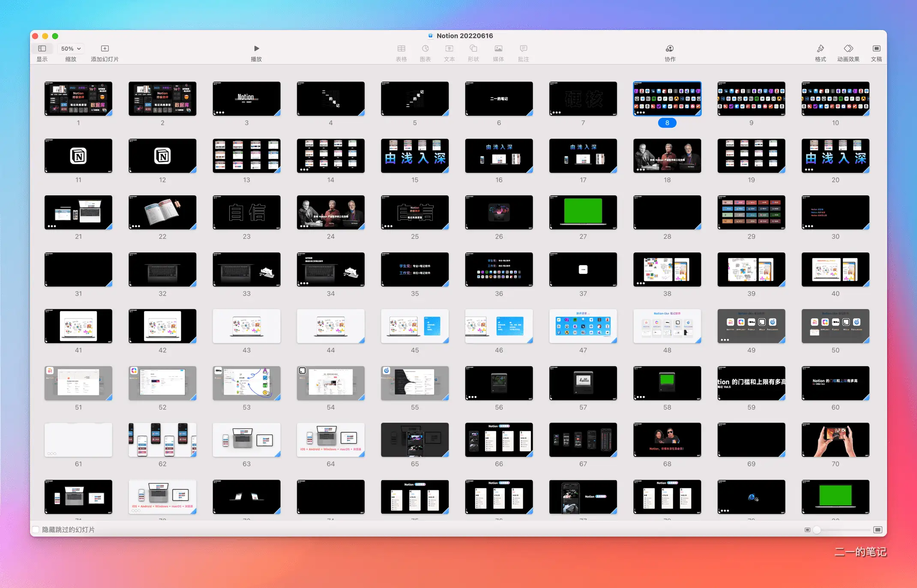The image size is (917, 588).
Task: Select slide 27 with green screen
Action: click(x=583, y=212)
